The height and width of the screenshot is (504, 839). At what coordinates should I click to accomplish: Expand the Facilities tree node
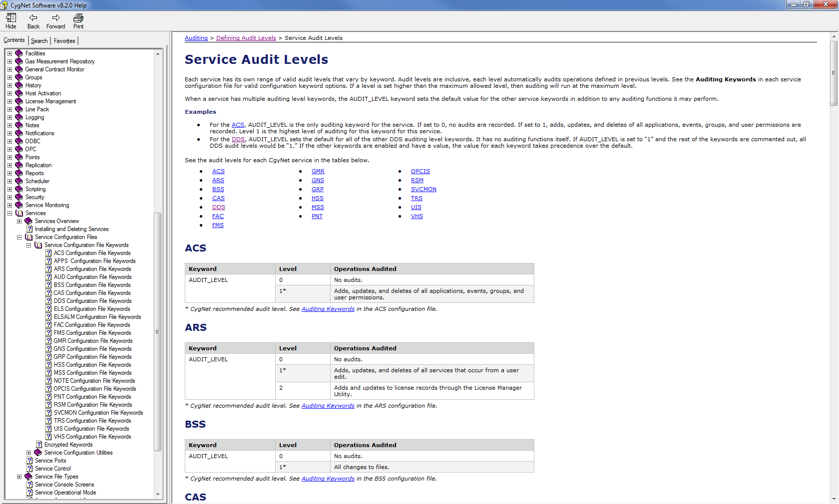coord(9,53)
